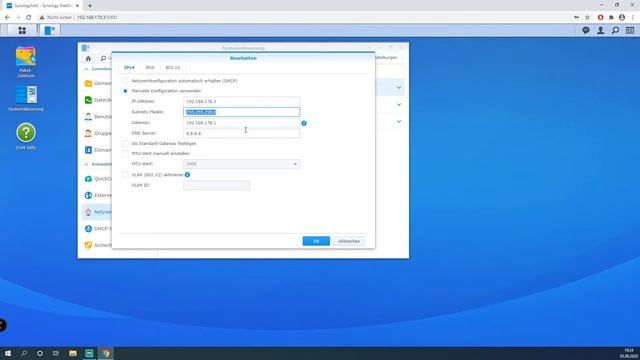
Task: Open DSM Hilfe desktop icon
Action: coord(26,136)
